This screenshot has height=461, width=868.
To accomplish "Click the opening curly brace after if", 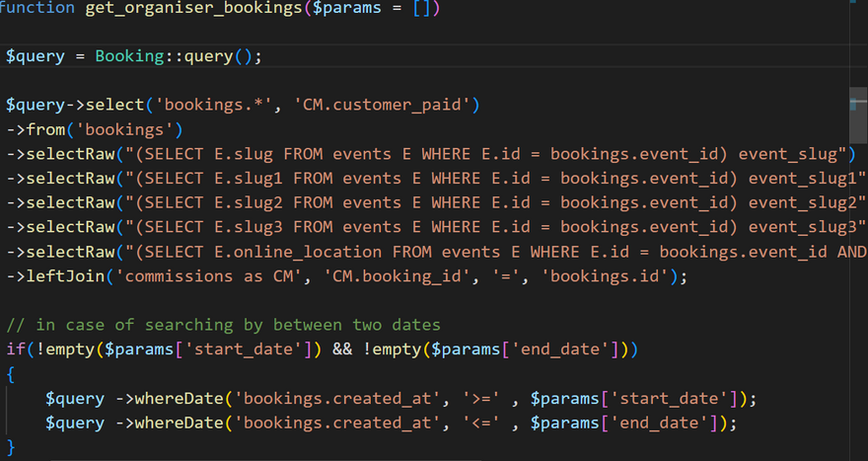I will tap(10, 374).
